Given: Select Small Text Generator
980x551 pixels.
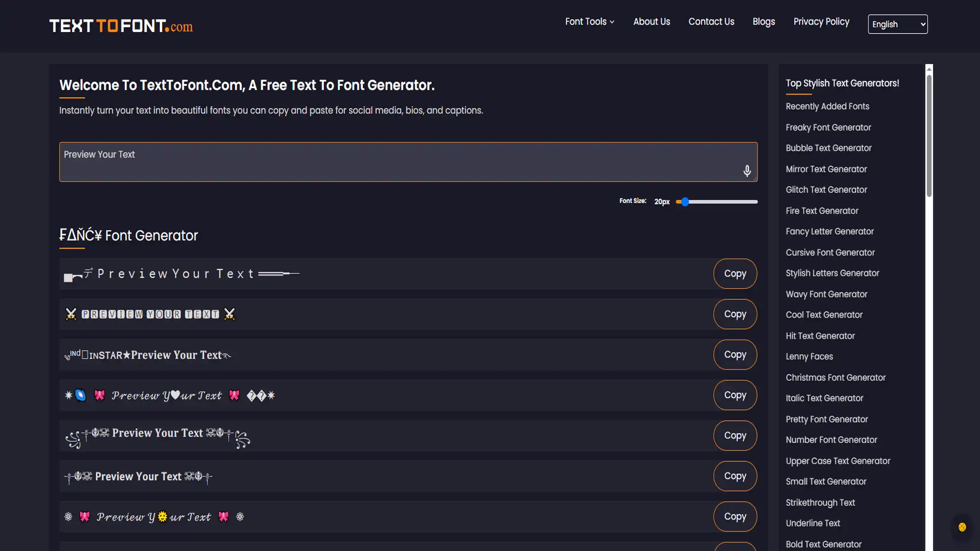Looking at the screenshot, I should (x=826, y=481).
